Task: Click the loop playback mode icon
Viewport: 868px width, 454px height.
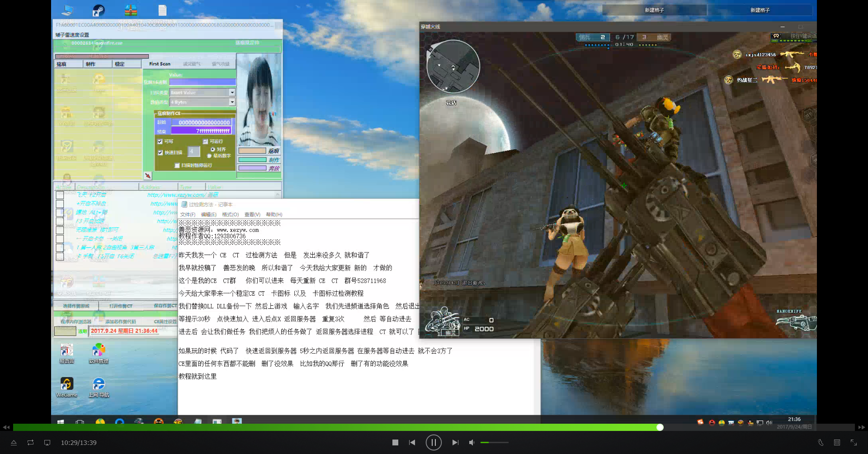Action: [30, 443]
